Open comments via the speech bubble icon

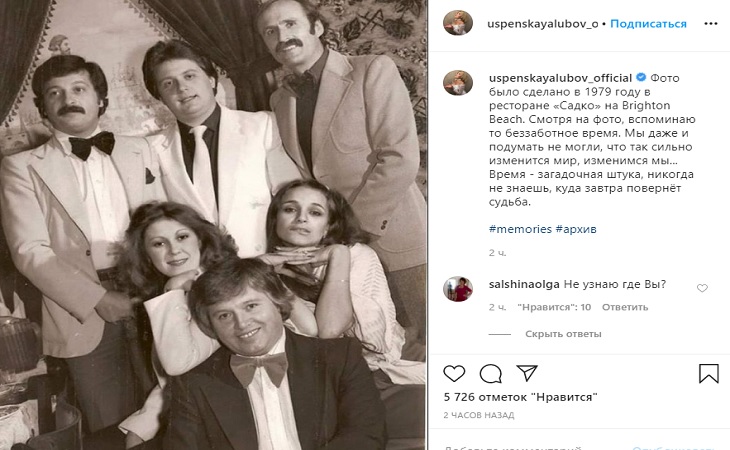[490, 374]
